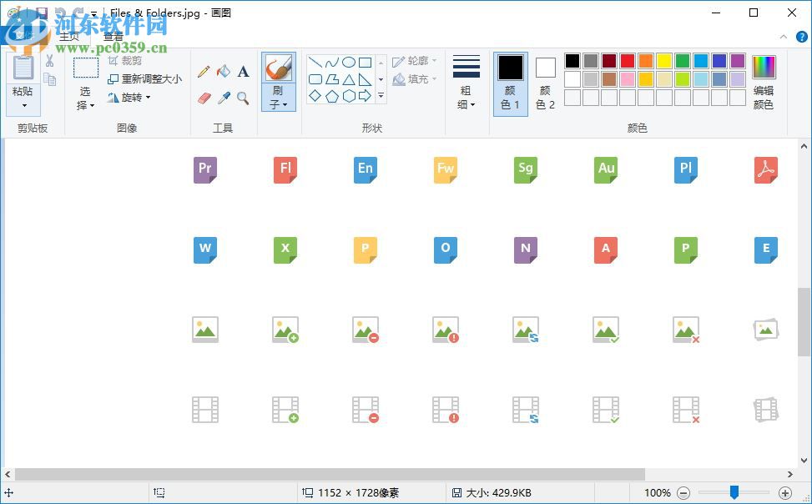Expand the 选择 (Select) dropdown arrow

[92, 106]
